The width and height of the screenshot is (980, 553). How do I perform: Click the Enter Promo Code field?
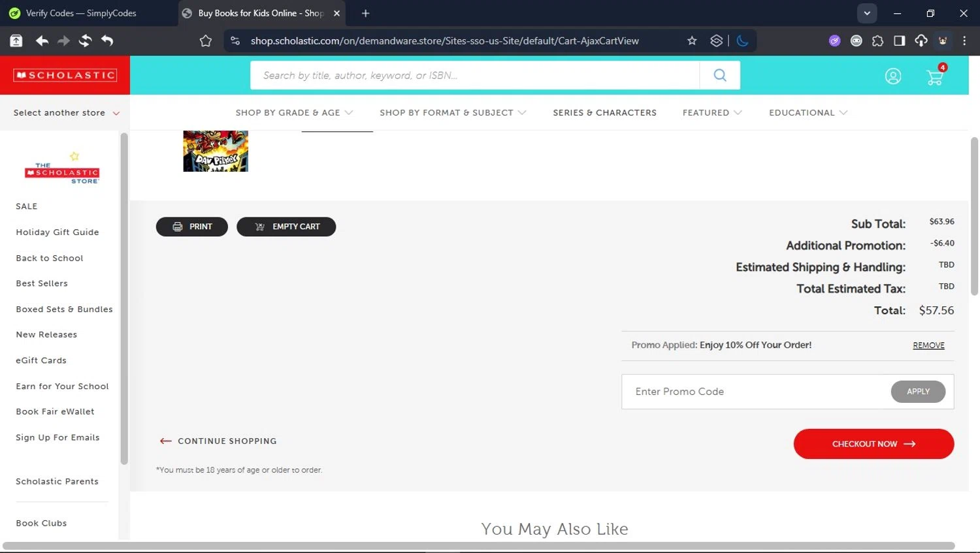tap(756, 392)
